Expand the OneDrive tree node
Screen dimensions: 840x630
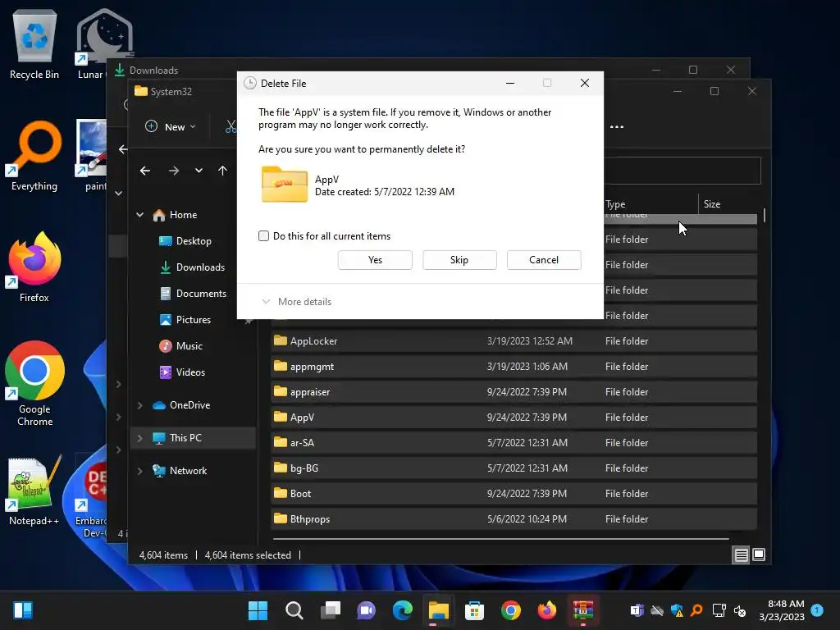(x=139, y=405)
